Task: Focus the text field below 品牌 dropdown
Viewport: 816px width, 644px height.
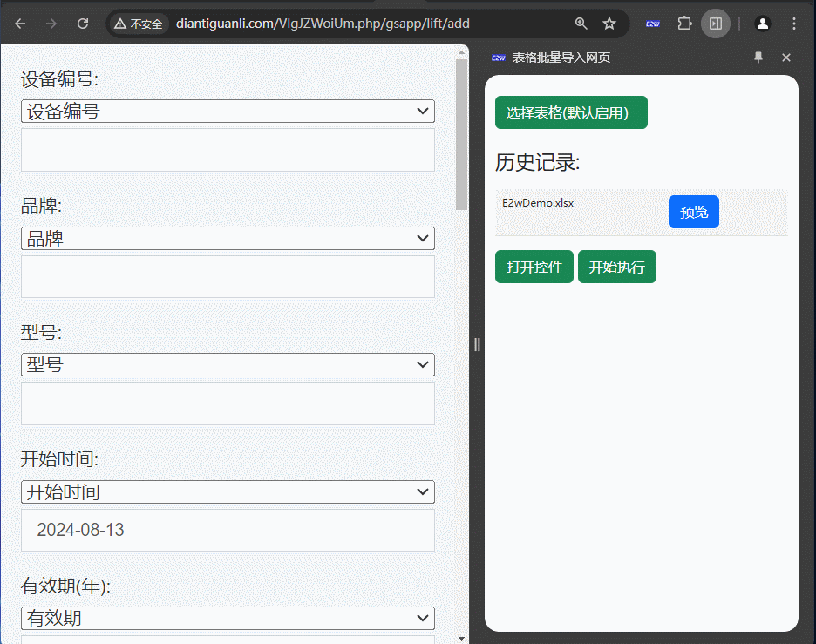Action: [228, 277]
